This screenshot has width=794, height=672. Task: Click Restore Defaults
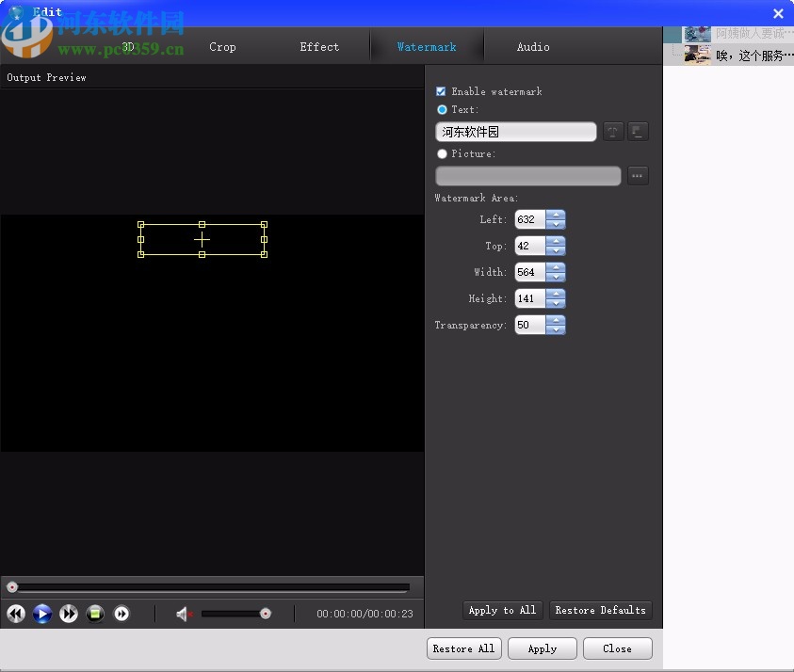(x=600, y=610)
